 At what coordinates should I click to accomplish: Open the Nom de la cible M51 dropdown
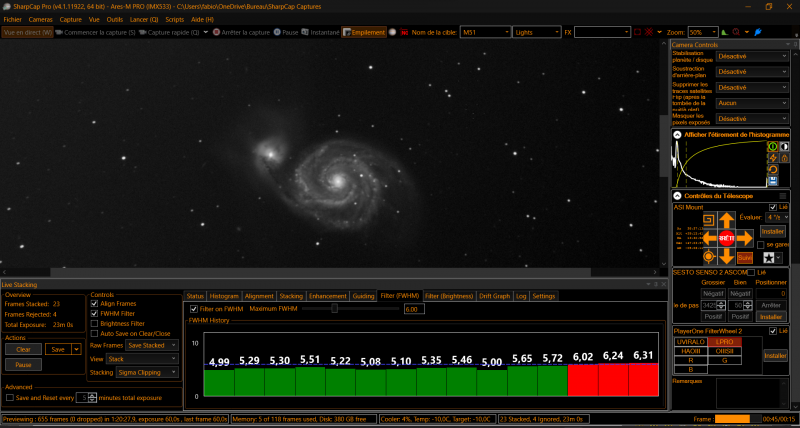pyautogui.click(x=485, y=32)
